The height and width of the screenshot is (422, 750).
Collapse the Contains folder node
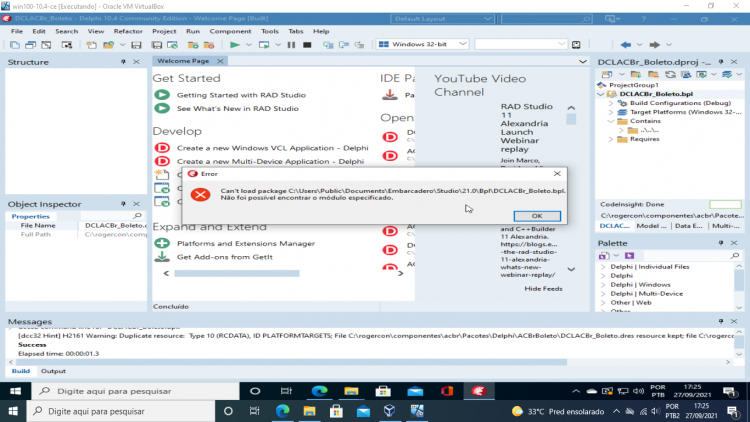click(x=611, y=121)
